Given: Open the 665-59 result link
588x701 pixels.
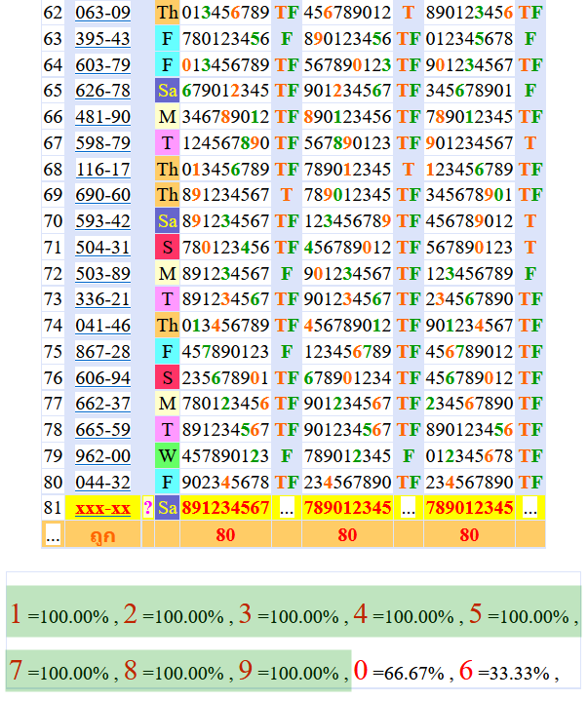Looking at the screenshot, I should (102, 430).
